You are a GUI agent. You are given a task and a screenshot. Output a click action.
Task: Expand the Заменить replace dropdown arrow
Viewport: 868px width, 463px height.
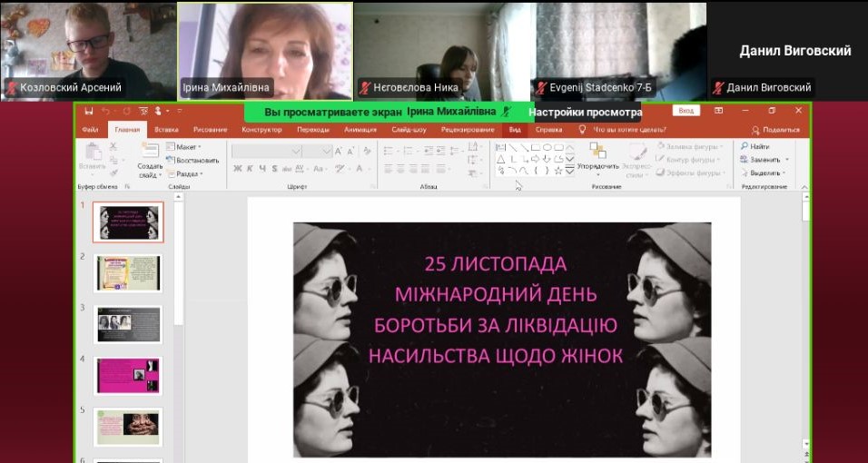pos(787,160)
